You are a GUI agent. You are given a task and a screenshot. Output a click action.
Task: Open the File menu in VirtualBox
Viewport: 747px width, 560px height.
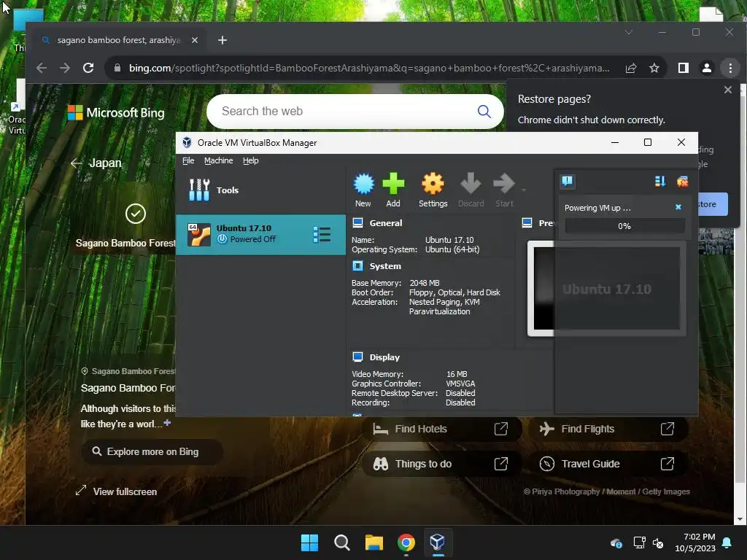pos(188,160)
